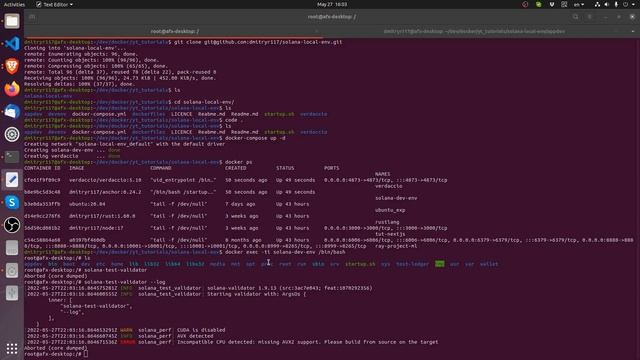Click the square grid tray icon
Viewport: 640px width, 360px height.
[564, 4]
